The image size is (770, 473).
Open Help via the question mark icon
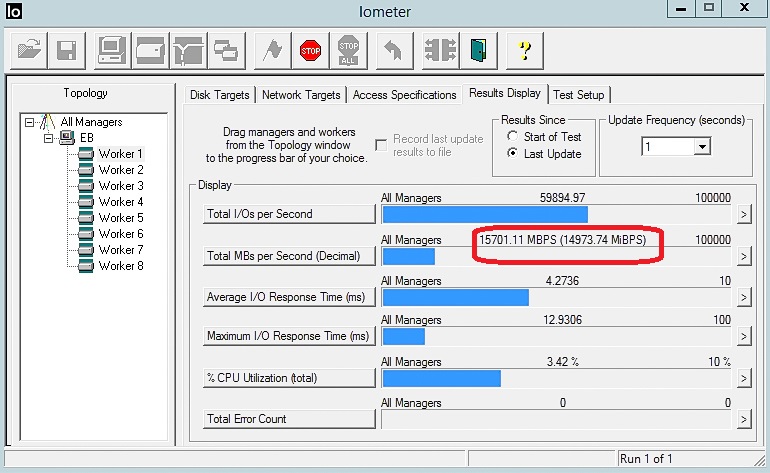pyautogui.click(x=524, y=49)
